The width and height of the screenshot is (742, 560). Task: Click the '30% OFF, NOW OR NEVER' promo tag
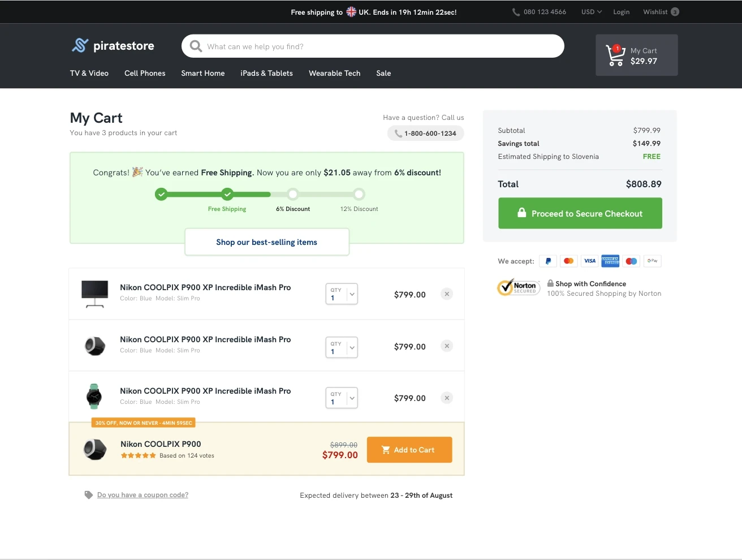[x=144, y=423]
